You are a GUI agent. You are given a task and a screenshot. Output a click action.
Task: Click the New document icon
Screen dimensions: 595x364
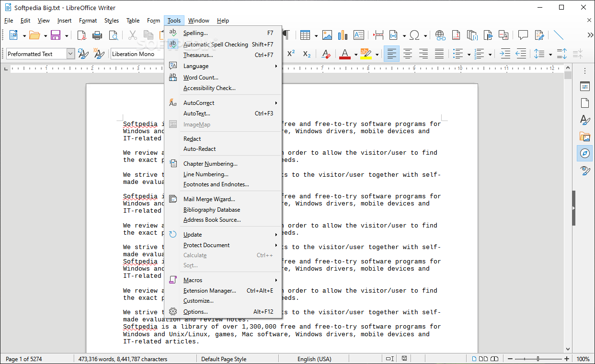click(x=13, y=35)
